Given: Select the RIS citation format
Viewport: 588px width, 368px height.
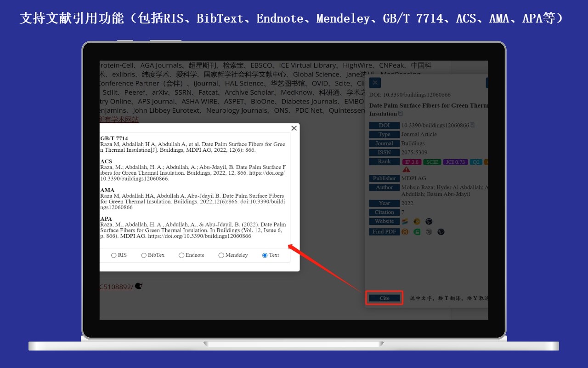Looking at the screenshot, I should (x=114, y=255).
